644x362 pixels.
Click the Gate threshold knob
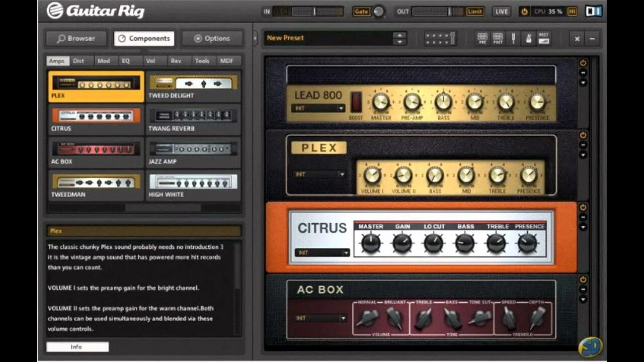click(x=378, y=12)
